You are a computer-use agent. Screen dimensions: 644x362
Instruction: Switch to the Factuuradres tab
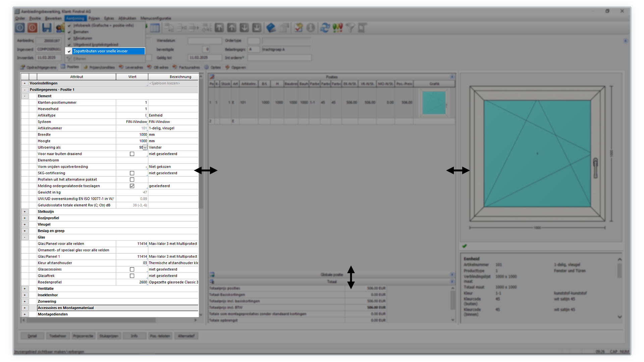pyautogui.click(x=186, y=67)
